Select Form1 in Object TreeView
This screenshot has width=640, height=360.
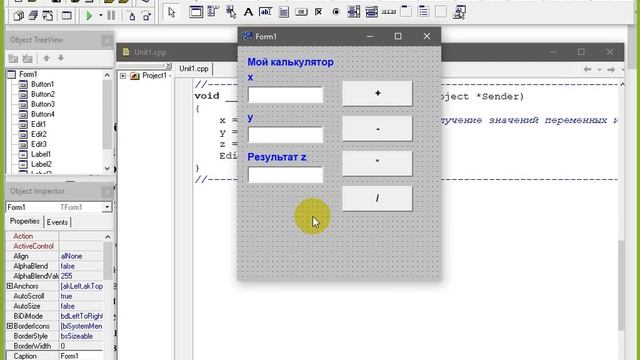tap(28, 74)
